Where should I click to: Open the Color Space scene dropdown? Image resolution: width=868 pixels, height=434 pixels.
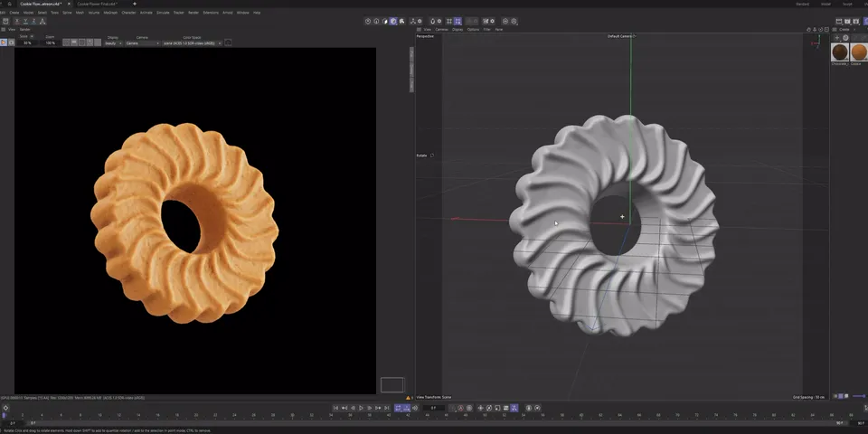(192, 42)
